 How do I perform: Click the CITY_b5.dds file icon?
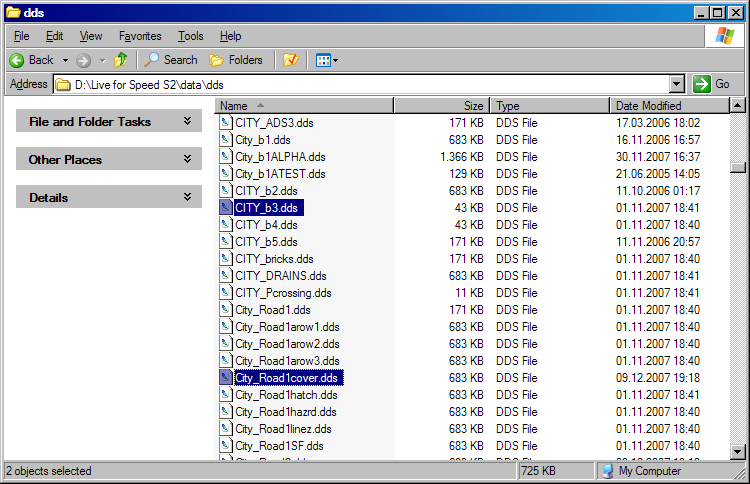[226, 242]
